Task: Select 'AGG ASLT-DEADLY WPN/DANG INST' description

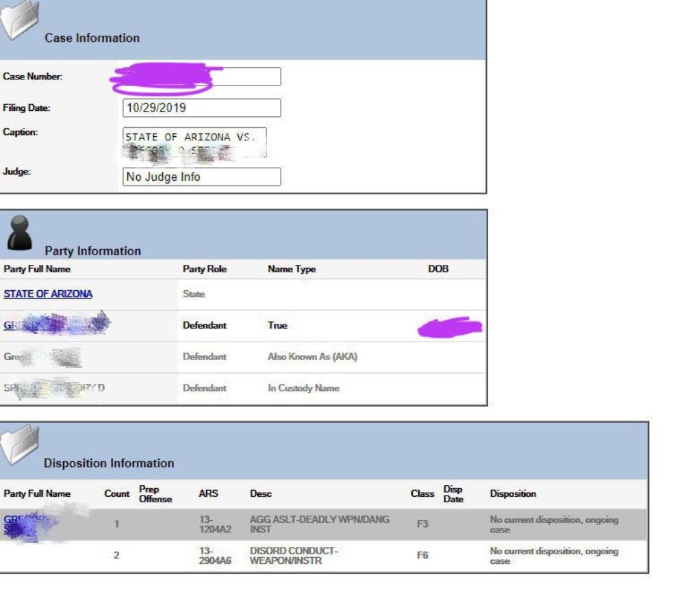Action: coord(319,524)
